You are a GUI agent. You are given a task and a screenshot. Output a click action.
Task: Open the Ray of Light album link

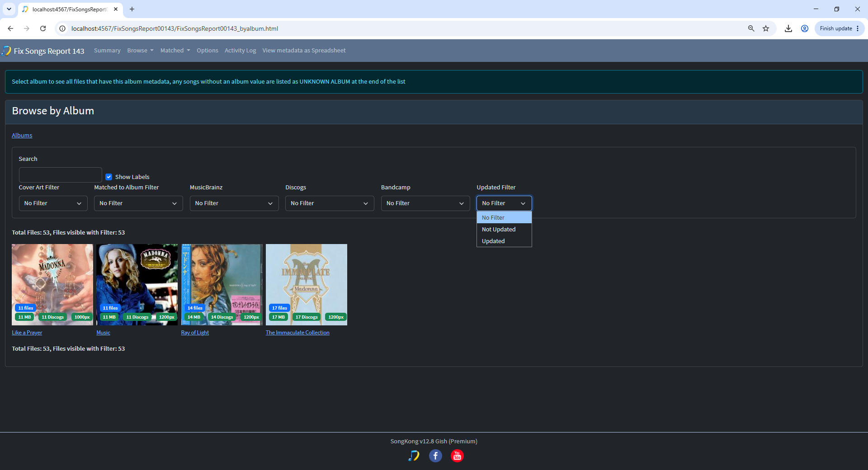click(195, 333)
